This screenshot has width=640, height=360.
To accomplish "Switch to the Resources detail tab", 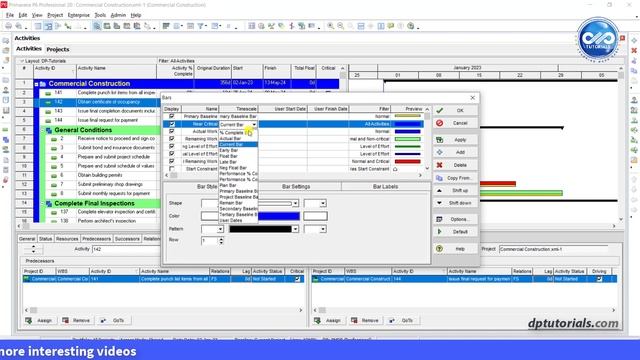I will [67, 239].
